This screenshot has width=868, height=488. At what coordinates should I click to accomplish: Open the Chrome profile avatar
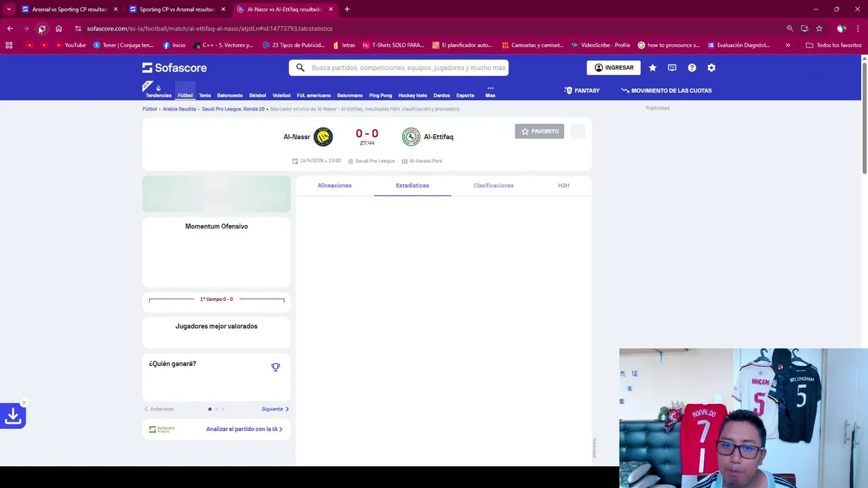842,28
